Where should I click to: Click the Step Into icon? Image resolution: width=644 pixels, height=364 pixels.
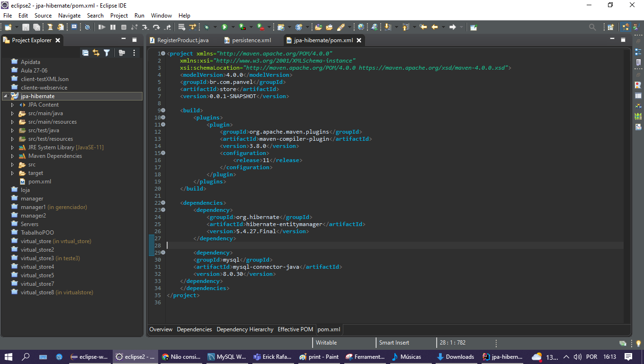145,27
